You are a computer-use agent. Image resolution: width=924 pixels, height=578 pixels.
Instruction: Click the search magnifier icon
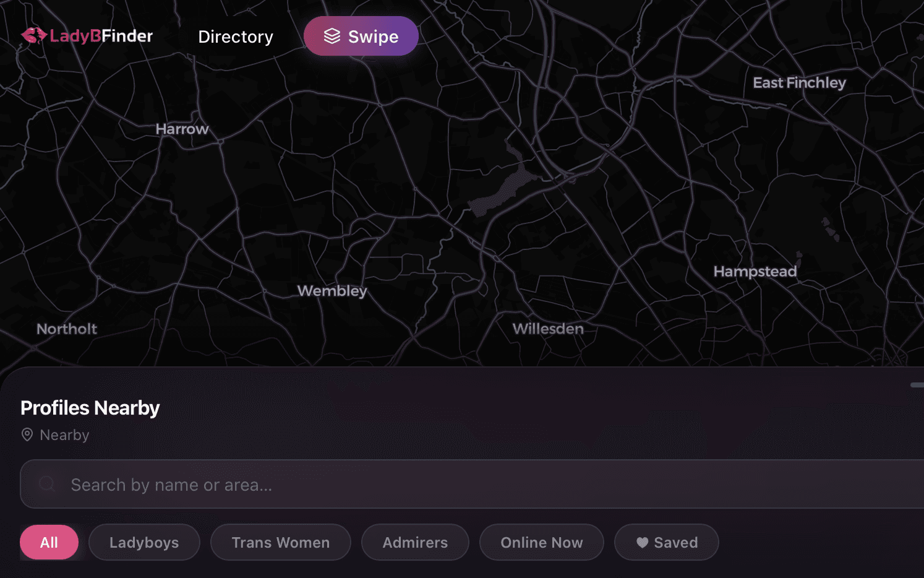point(47,484)
